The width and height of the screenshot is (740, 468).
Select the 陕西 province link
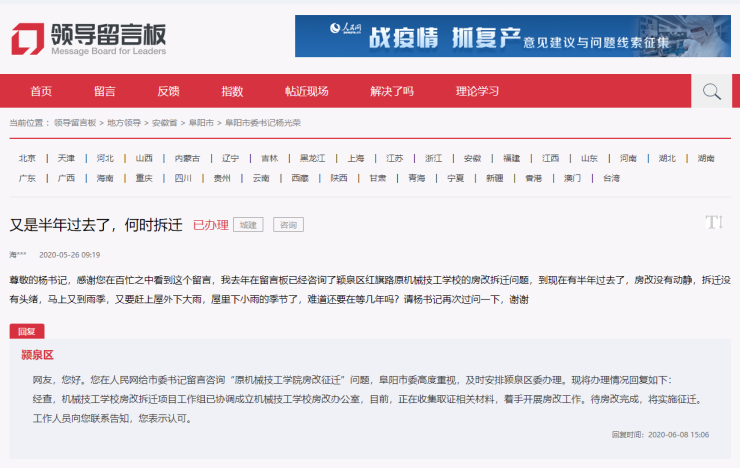pos(339,178)
